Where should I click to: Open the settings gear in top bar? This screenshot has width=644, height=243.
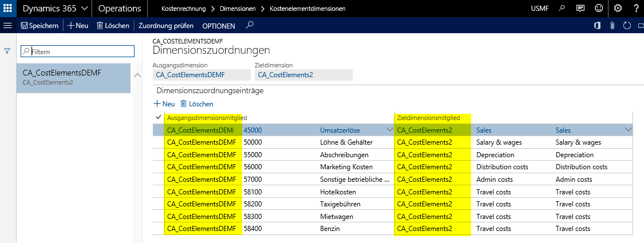(618, 9)
